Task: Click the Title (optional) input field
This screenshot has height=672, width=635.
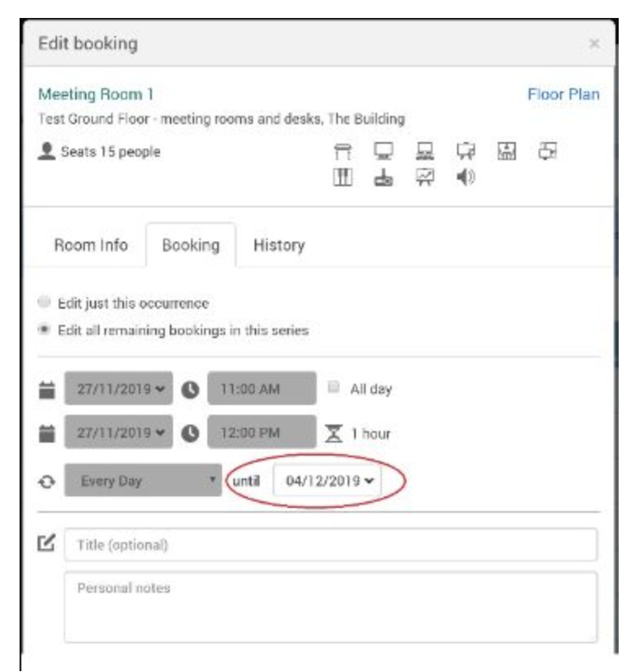Action: tap(331, 545)
